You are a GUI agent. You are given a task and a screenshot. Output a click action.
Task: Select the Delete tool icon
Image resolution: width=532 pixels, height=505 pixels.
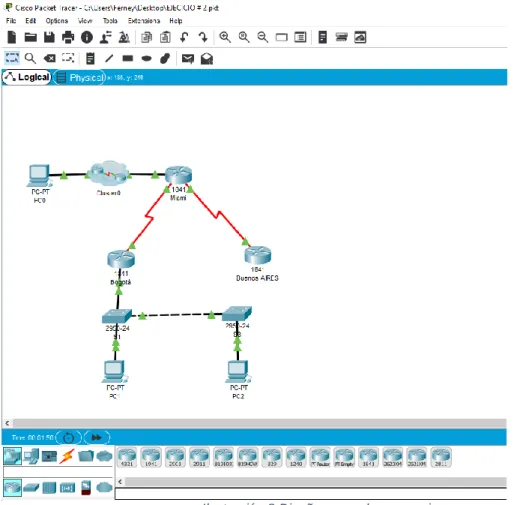[50, 59]
